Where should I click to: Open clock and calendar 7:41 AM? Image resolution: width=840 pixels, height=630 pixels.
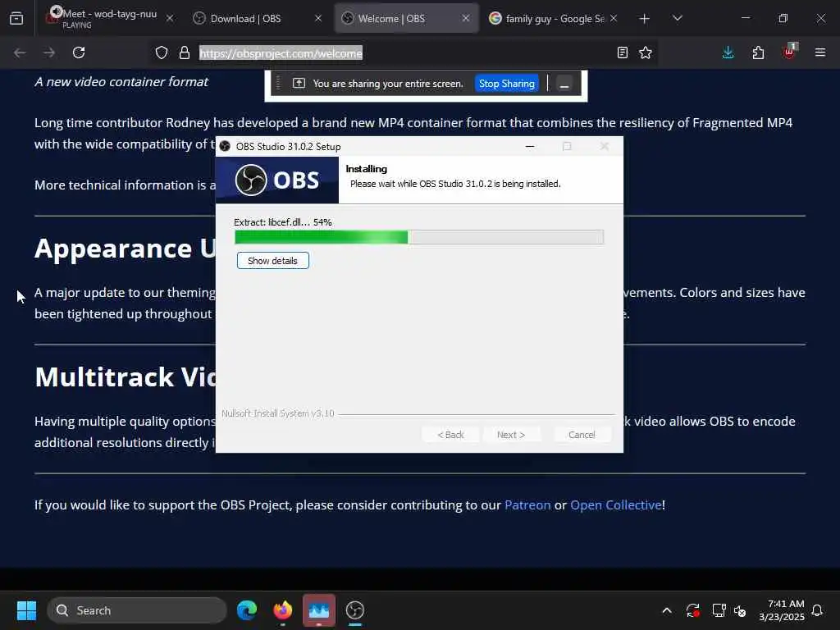point(782,610)
